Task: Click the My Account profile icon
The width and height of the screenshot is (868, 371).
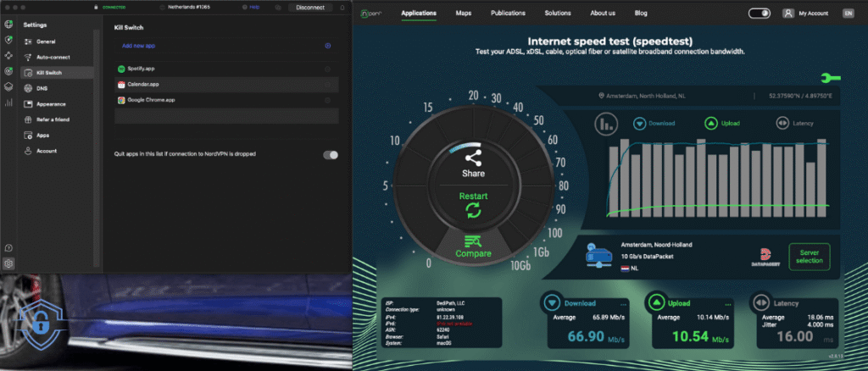Action: (788, 14)
